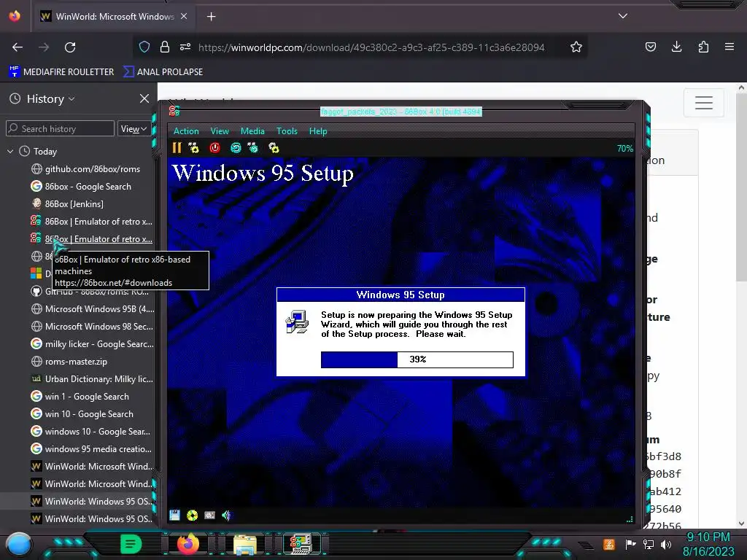
Task: Click the hard disk status bar icon
Action: tap(209, 516)
